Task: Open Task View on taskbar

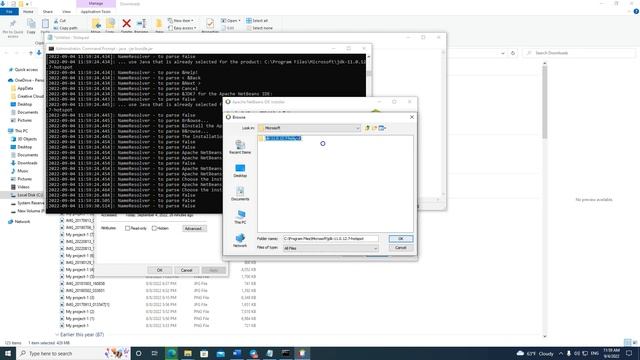Action: (155, 353)
